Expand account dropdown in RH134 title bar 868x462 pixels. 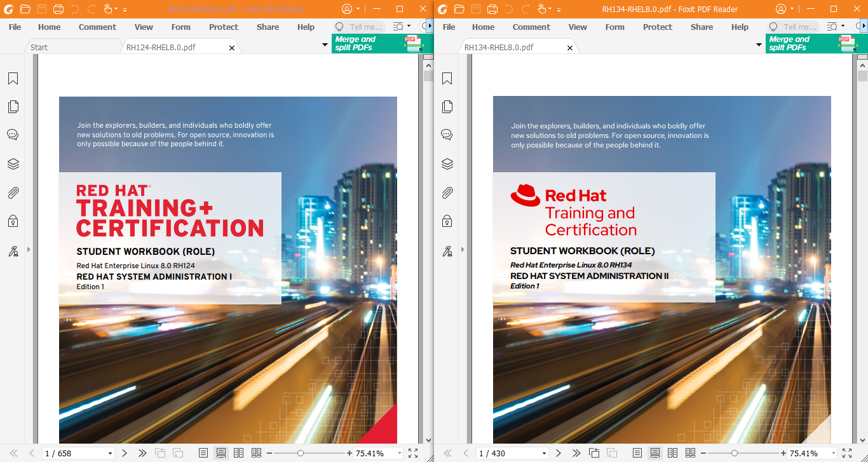click(792, 9)
